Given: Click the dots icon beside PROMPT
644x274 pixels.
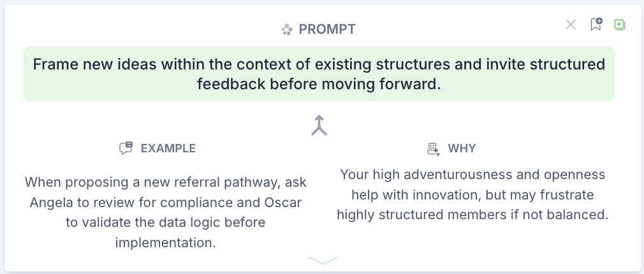Looking at the screenshot, I should coord(288,29).
